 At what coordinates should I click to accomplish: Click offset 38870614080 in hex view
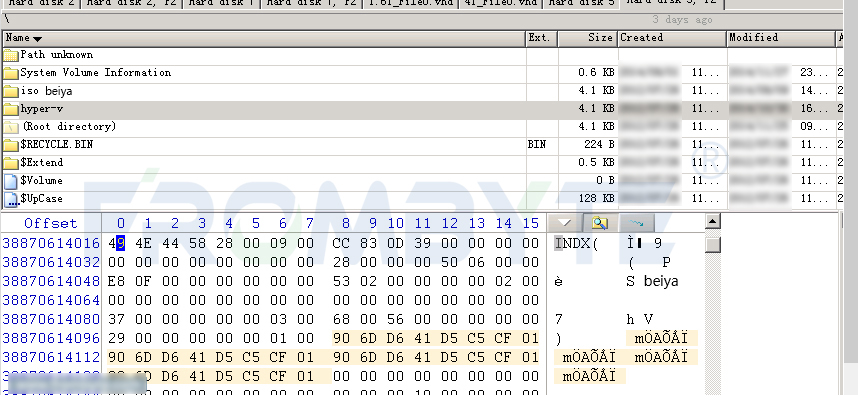(51, 319)
